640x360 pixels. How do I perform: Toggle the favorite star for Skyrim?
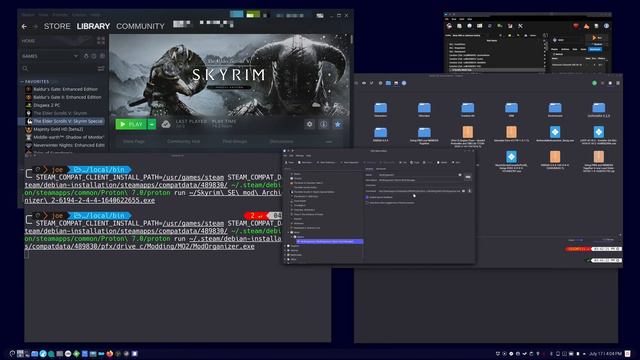pyautogui.click(x=338, y=124)
